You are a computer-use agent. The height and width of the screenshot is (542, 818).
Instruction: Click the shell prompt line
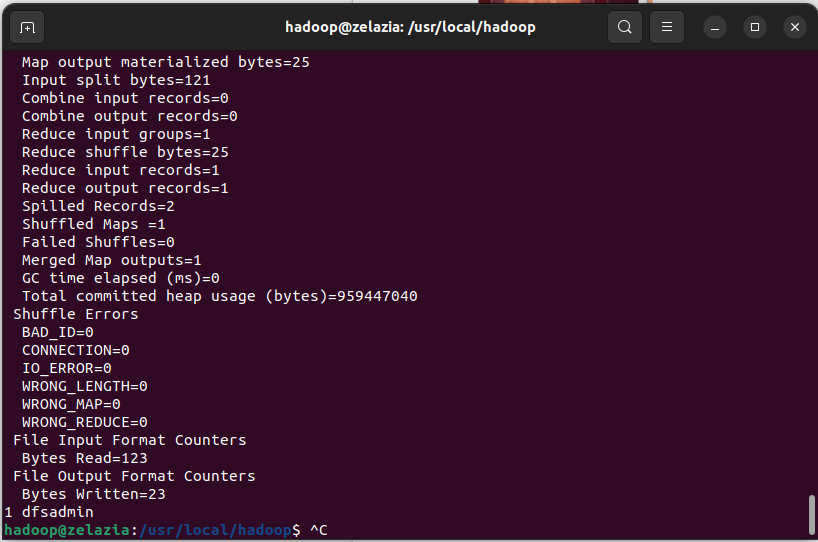[165, 530]
